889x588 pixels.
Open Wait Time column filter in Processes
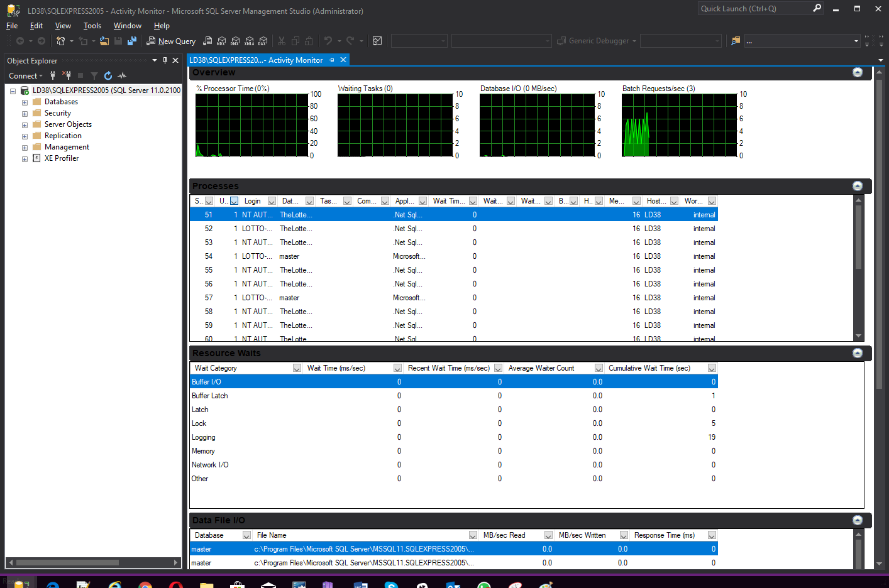pos(473,201)
